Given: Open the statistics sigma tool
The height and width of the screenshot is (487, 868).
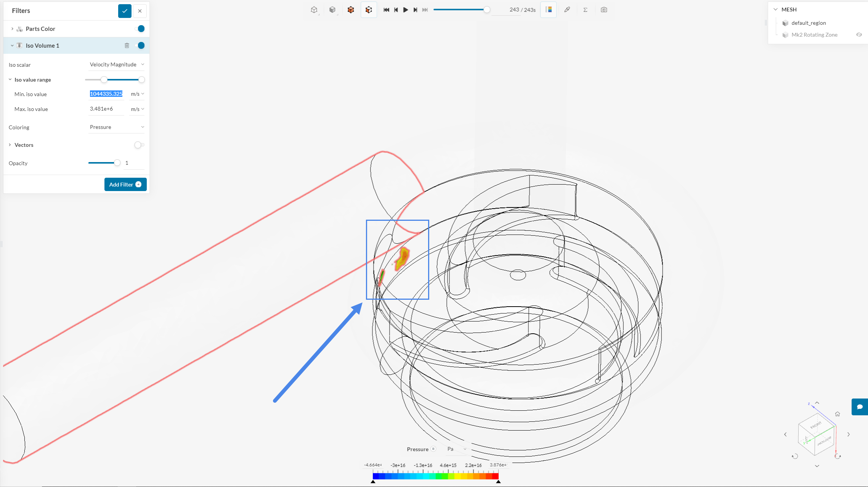Looking at the screenshot, I should tap(585, 10).
